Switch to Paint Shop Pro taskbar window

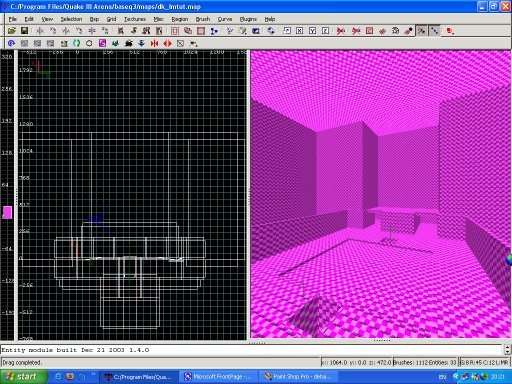tap(299, 377)
